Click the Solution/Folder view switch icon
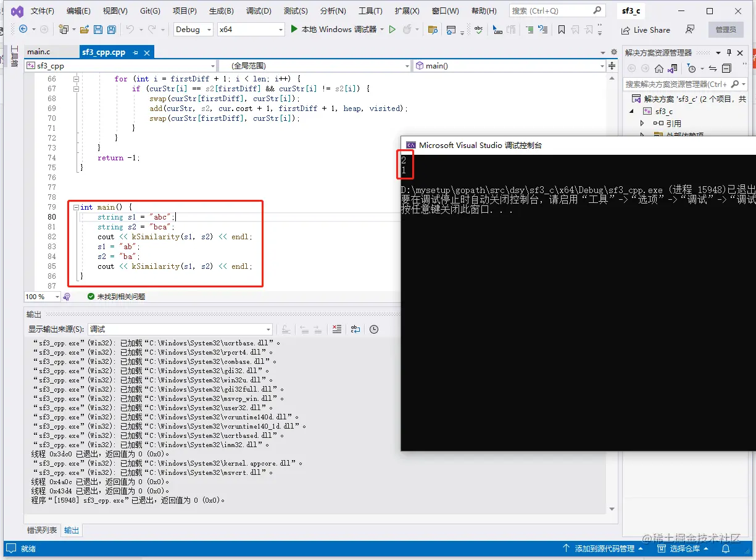756x560 pixels. [673, 68]
